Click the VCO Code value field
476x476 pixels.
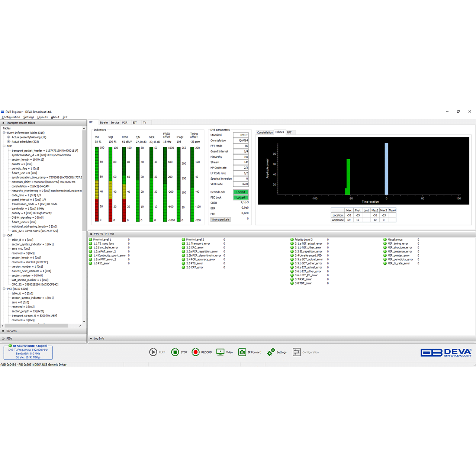point(241,184)
